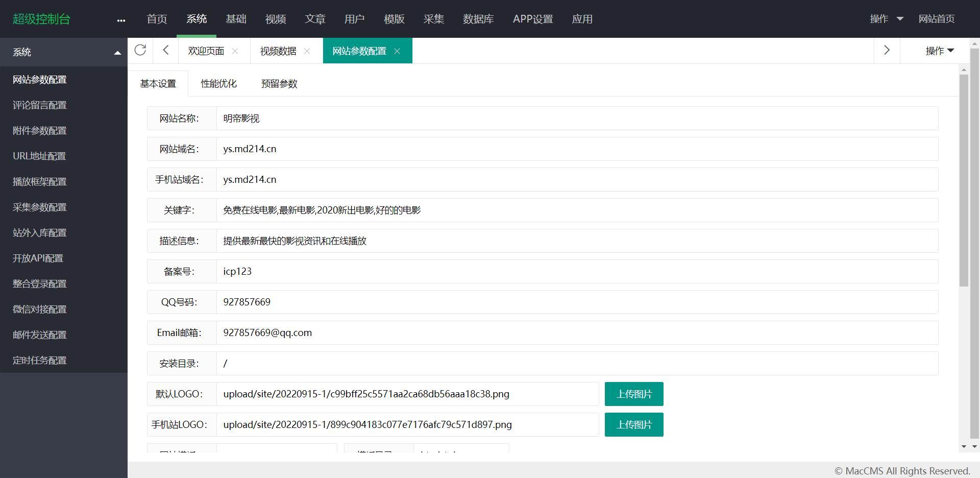Image resolution: width=980 pixels, height=478 pixels.
Task: Close the 视频数据 tab
Action: (307, 51)
